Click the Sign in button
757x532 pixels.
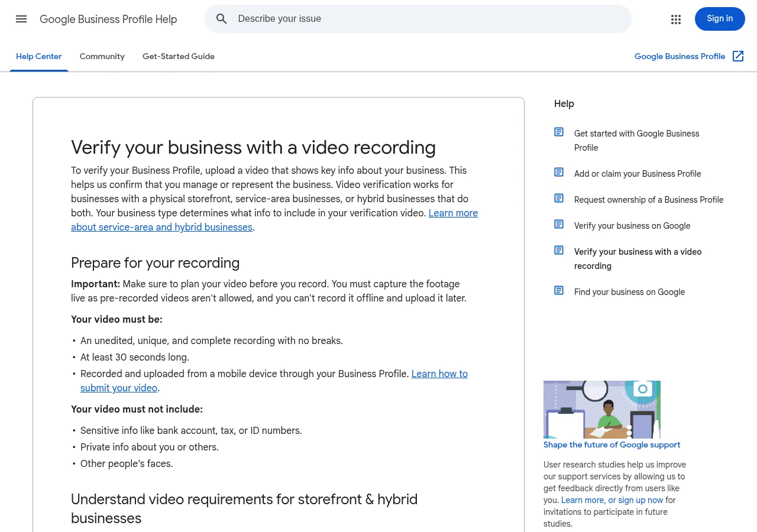[720, 19]
